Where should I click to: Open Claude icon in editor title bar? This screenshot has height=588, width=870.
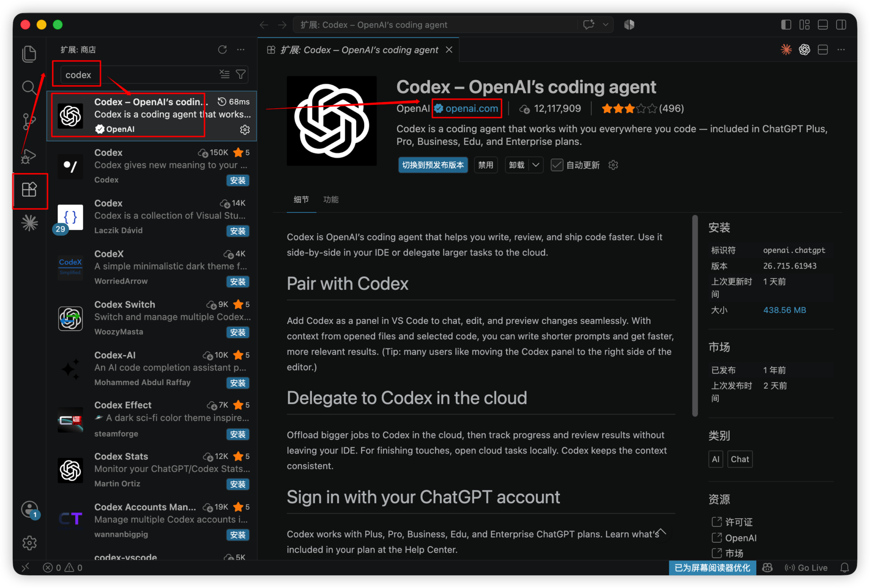pyautogui.click(x=786, y=49)
